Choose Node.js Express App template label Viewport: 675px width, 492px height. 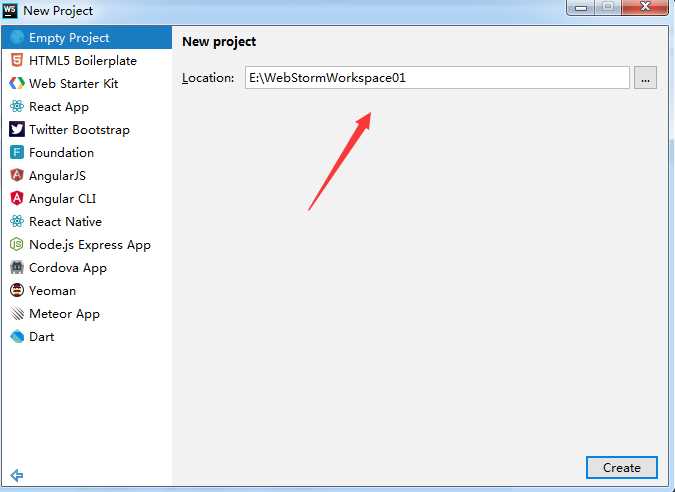[90, 245]
